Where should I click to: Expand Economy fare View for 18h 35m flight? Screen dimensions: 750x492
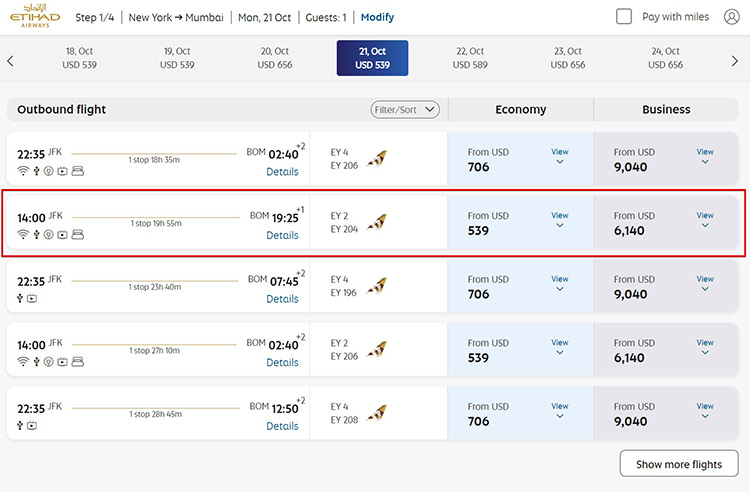click(560, 156)
